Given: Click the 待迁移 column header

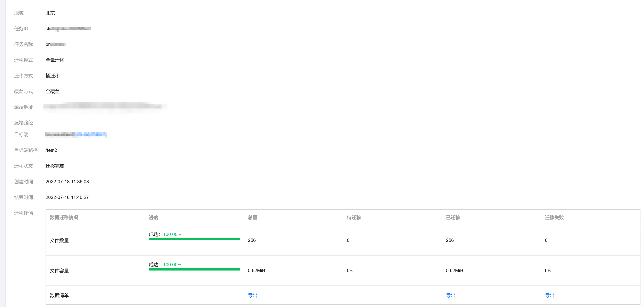Looking at the screenshot, I should (354, 217).
